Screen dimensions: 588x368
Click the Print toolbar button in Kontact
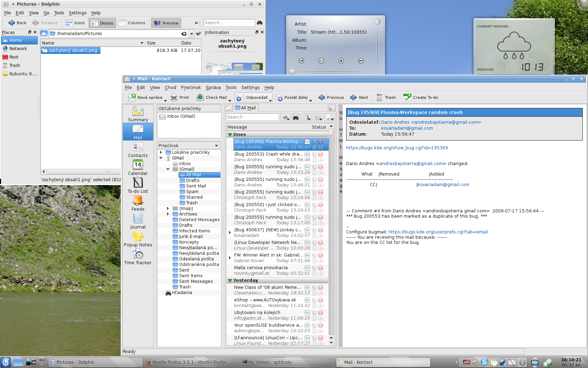coord(180,97)
